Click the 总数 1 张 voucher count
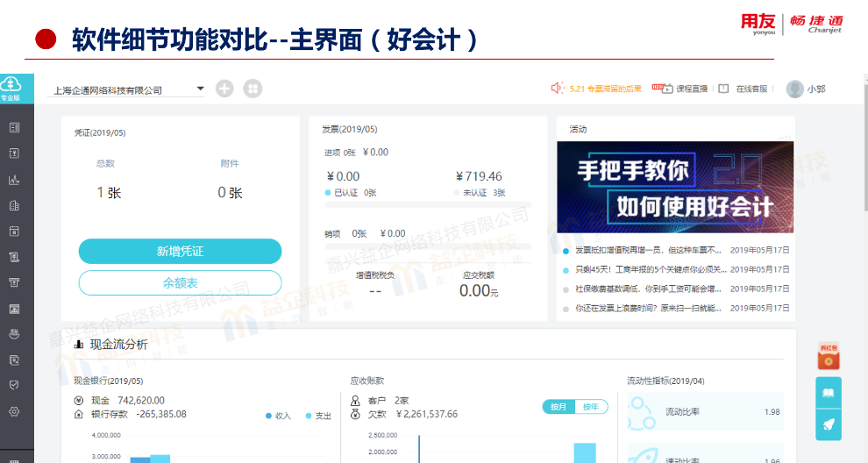The image size is (868, 463). coord(109,193)
